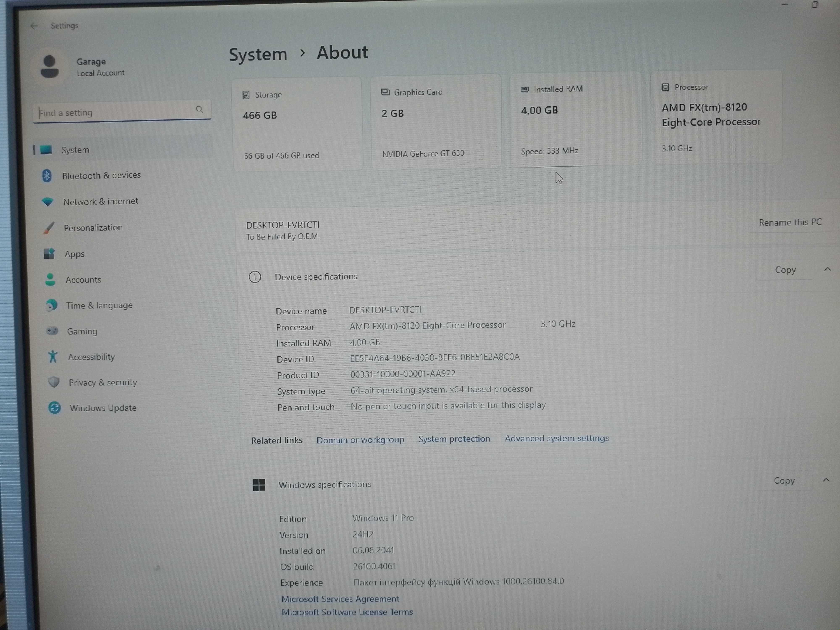
Task: Open Accessibility settings
Action: [x=91, y=357]
